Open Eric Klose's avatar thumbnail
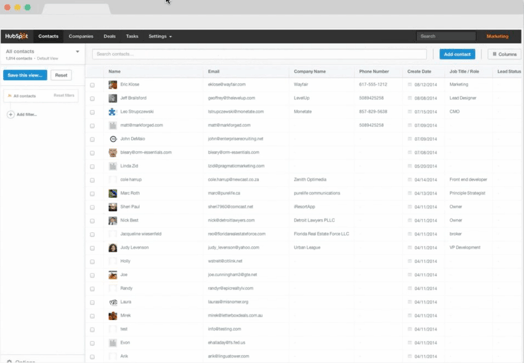 (113, 85)
